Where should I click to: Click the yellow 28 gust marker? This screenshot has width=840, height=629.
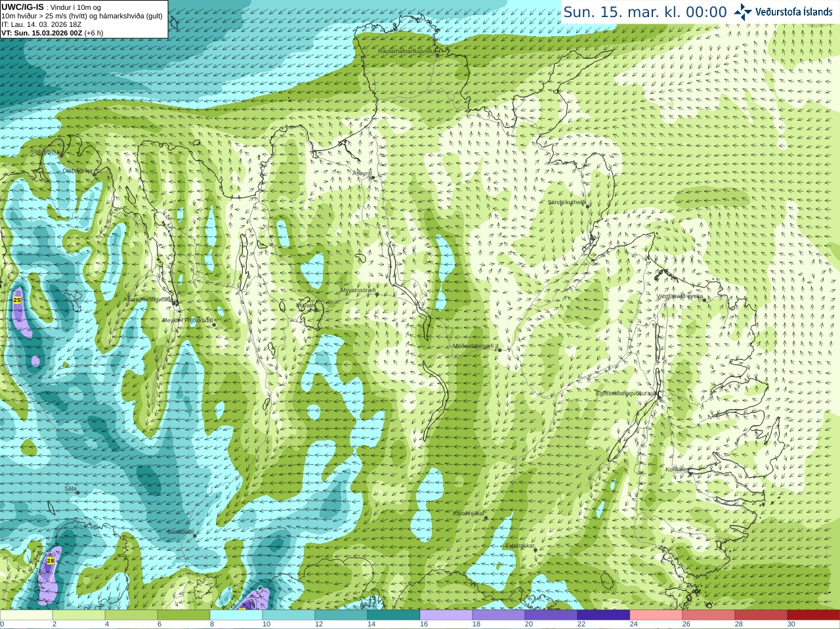(x=51, y=561)
